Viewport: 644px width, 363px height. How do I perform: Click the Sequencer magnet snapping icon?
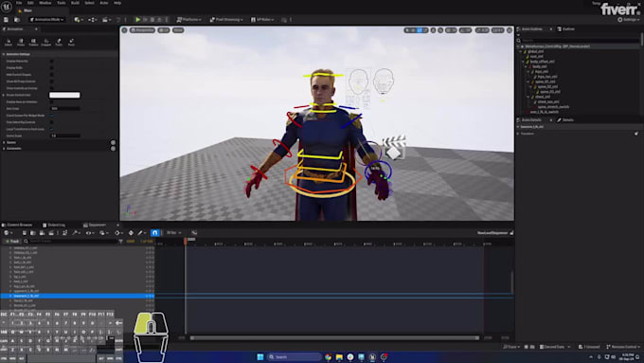pyautogui.click(x=154, y=233)
